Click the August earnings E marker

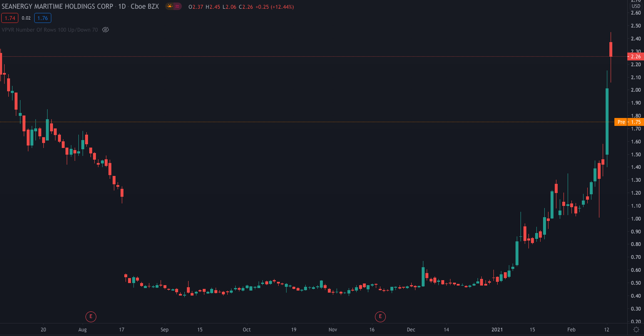[91, 317]
